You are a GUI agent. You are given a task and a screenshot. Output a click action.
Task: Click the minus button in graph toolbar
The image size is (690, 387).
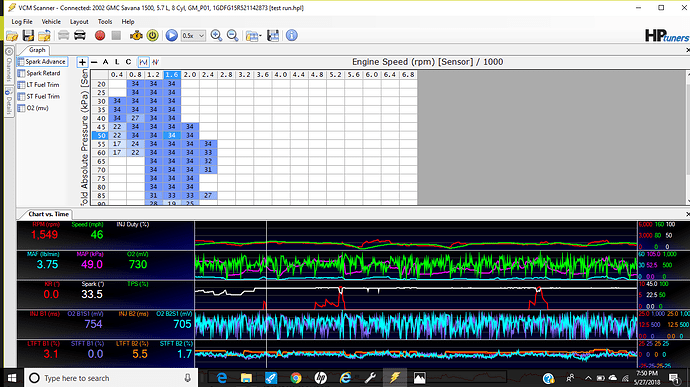point(94,62)
